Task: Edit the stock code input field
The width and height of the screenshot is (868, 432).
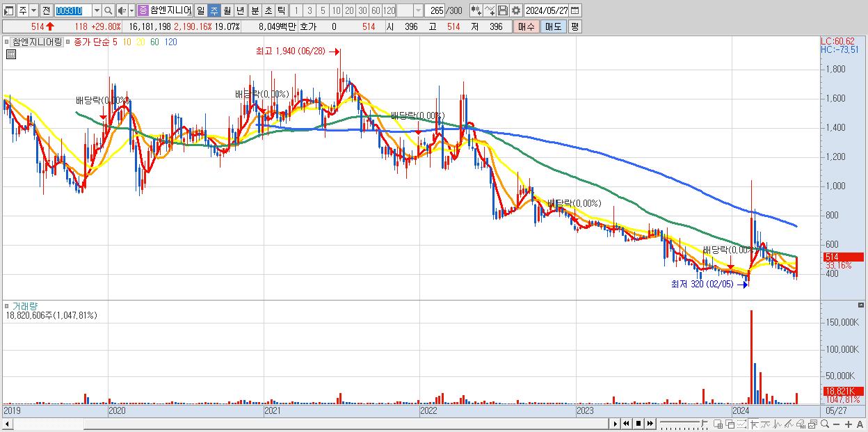Action: (x=72, y=10)
